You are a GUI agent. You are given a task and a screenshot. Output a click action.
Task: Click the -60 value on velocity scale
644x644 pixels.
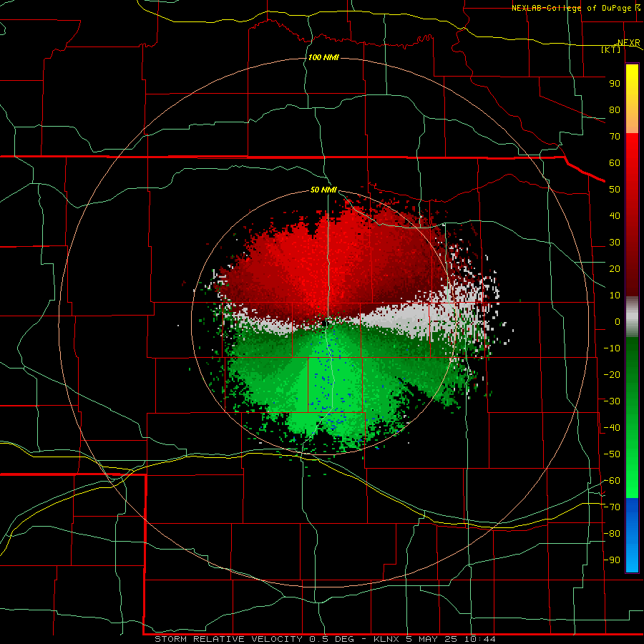612,481
